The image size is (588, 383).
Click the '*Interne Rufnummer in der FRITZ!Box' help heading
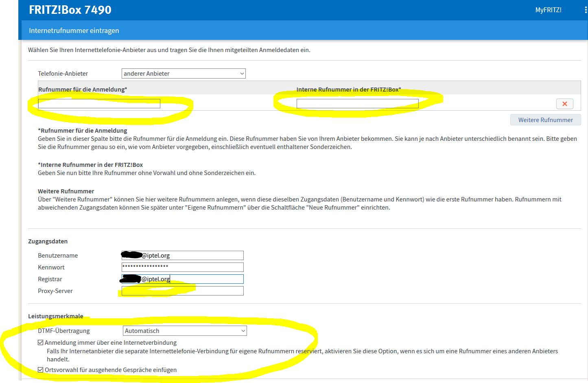(x=90, y=165)
